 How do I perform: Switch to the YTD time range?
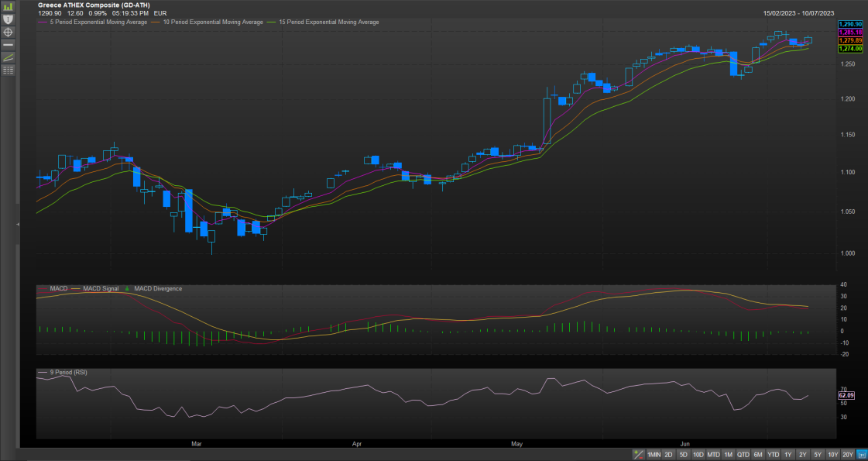(773, 455)
